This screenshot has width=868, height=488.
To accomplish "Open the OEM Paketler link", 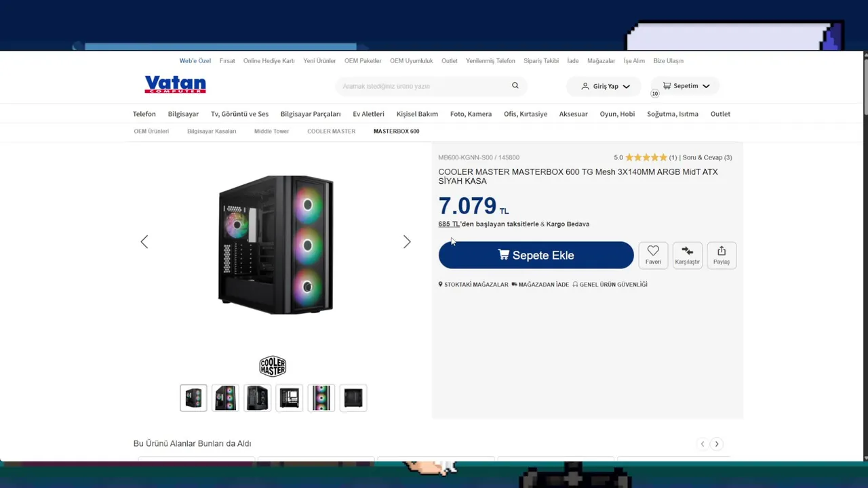I will tap(363, 61).
